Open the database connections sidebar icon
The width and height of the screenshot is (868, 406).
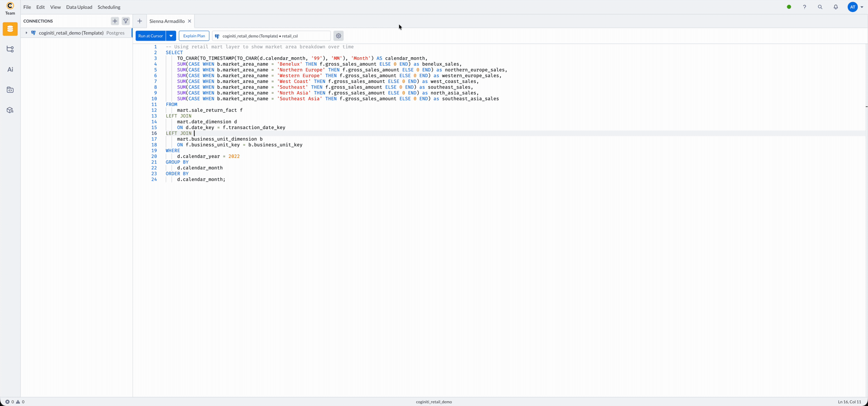(10, 29)
